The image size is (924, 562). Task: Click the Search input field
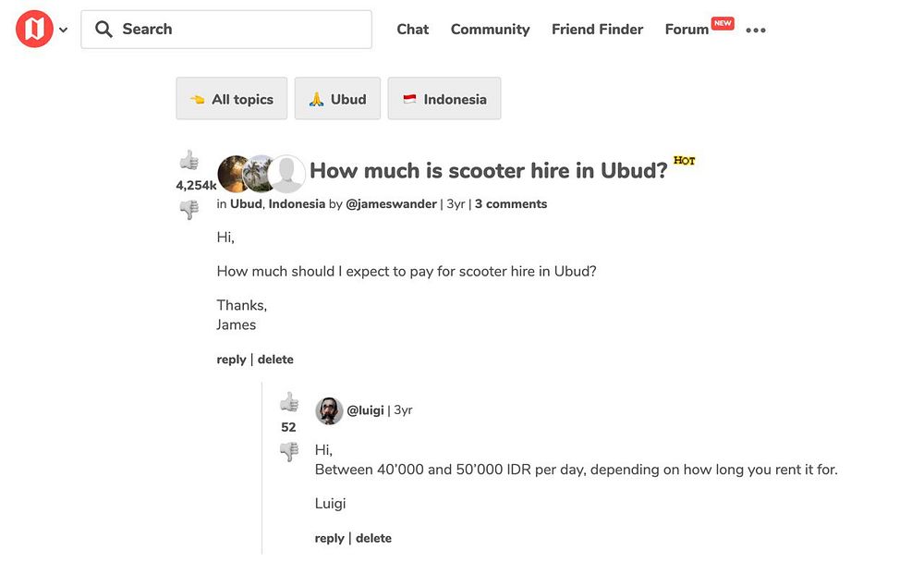point(240,30)
